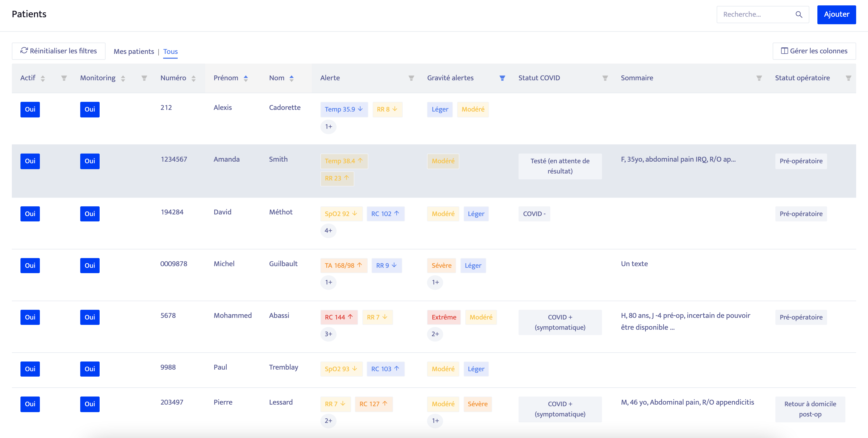Viewport: 868px width, 438px height.
Task: Expand the 3+ alerts for Mohammed Abassi
Action: click(328, 334)
